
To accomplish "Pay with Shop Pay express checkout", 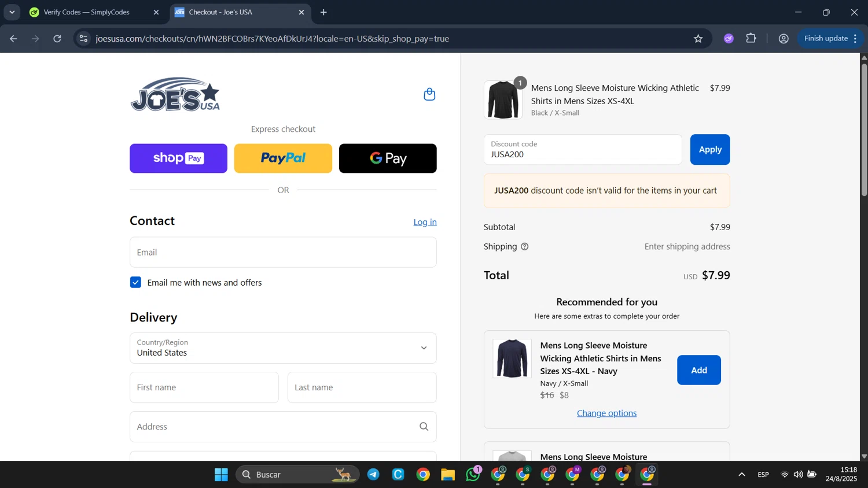I will point(178,158).
